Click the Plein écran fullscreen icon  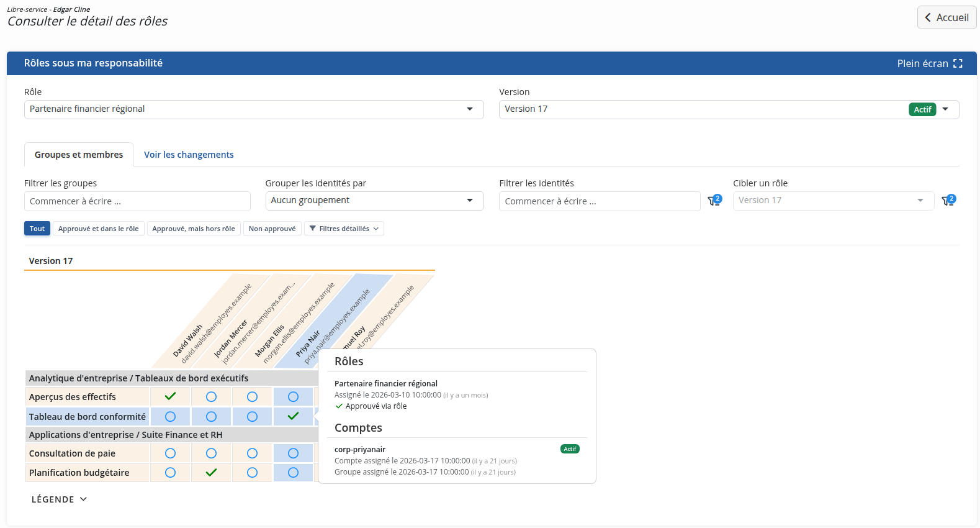[x=958, y=63]
